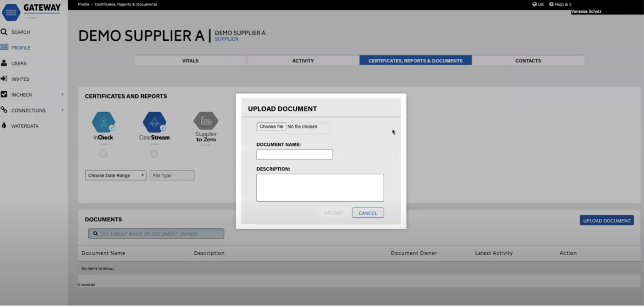The width and height of the screenshot is (644, 306).
Task: Click the Choose file button
Action: (x=271, y=126)
